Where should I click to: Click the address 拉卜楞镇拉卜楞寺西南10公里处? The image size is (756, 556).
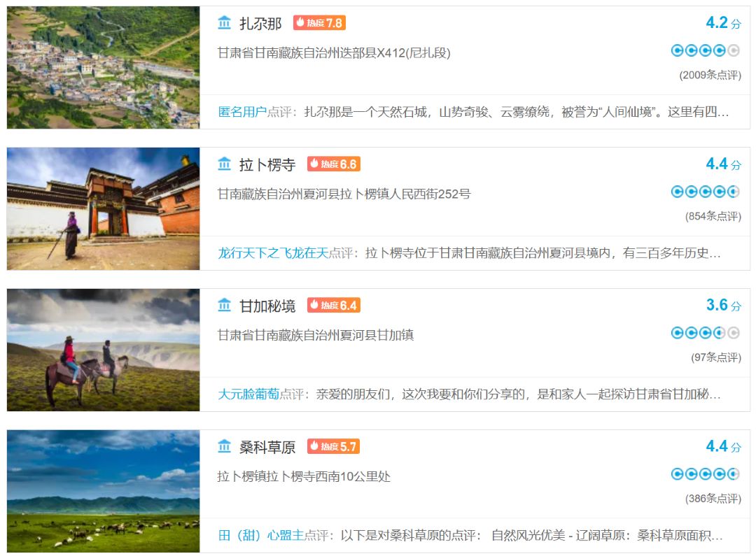point(304,476)
